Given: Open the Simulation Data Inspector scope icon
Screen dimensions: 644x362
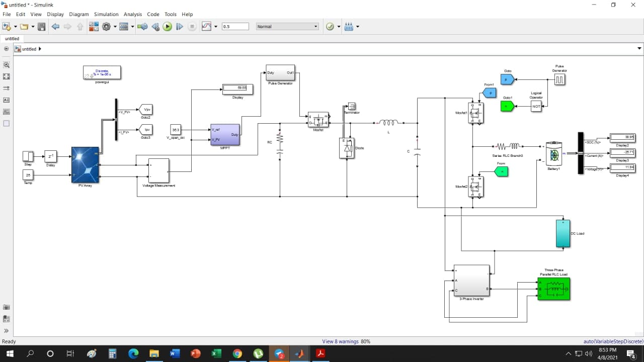Looking at the screenshot, I should pos(207,26).
